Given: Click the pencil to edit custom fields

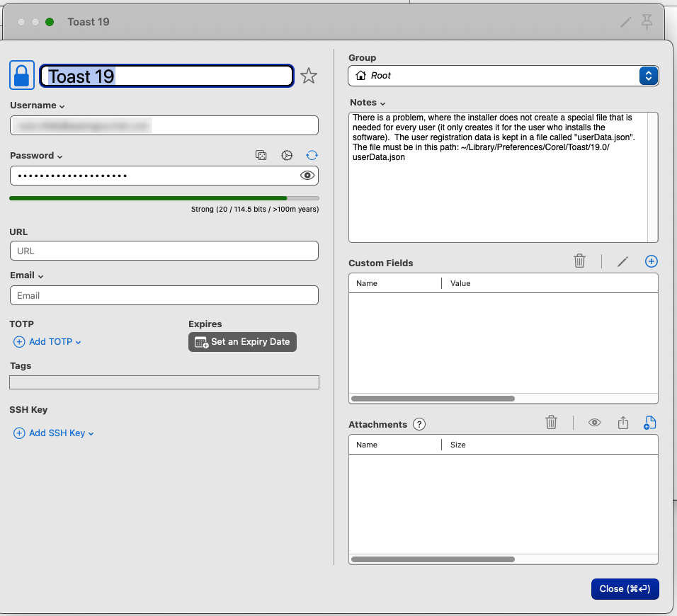Looking at the screenshot, I should point(622,261).
